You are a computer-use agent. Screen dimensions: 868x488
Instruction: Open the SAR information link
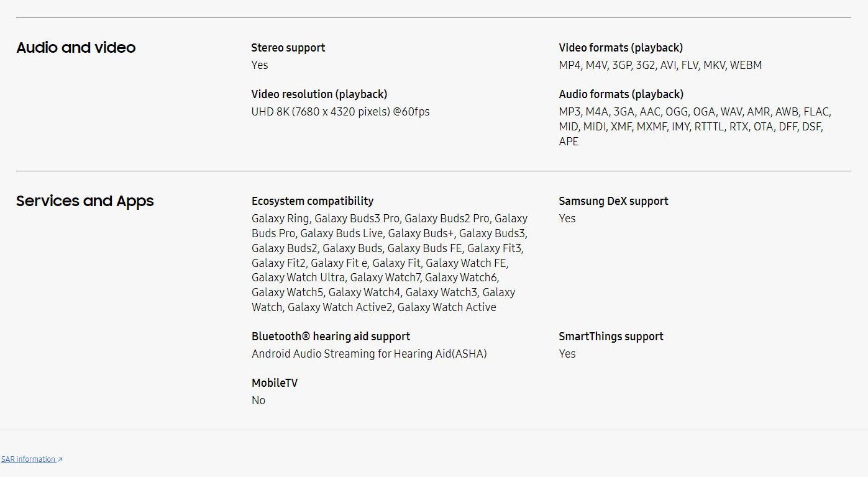click(28, 459)
